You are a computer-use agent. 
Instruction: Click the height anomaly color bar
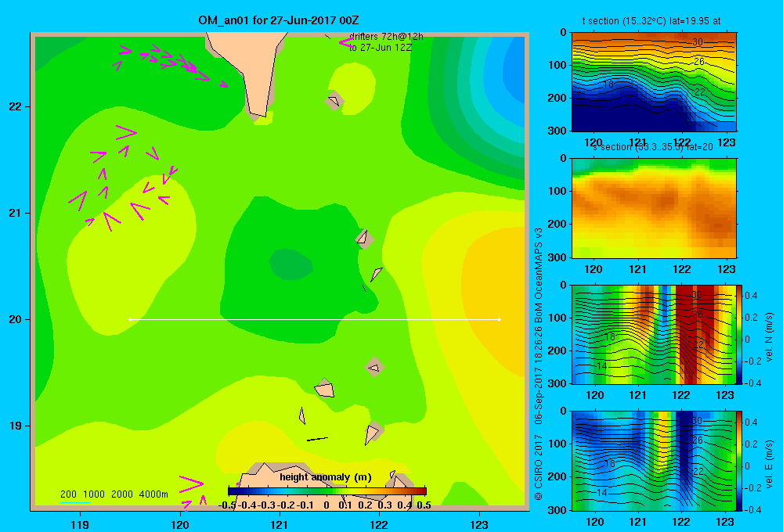click(x=327, y=491)
